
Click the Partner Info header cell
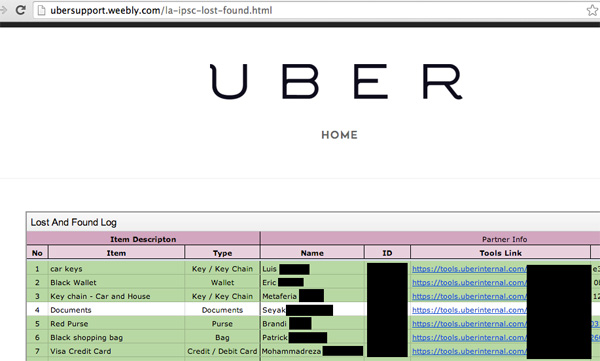click(504, 239)
